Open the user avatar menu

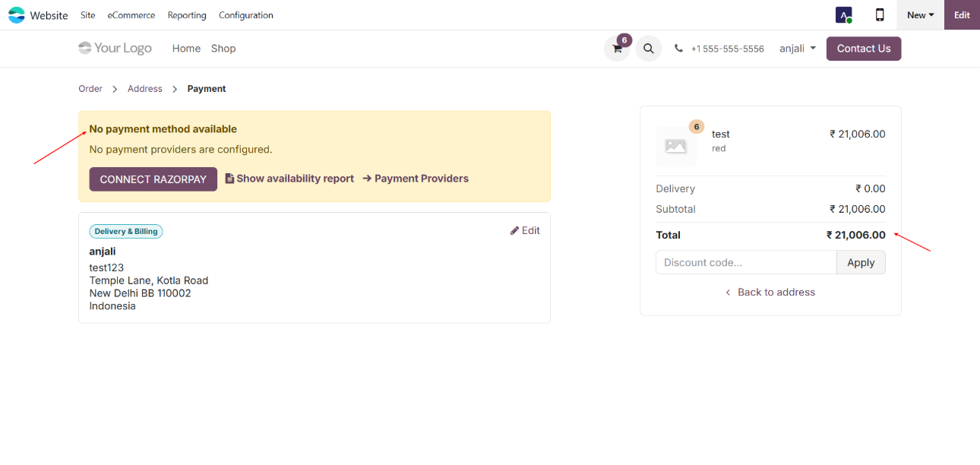[x=843, y=15]
